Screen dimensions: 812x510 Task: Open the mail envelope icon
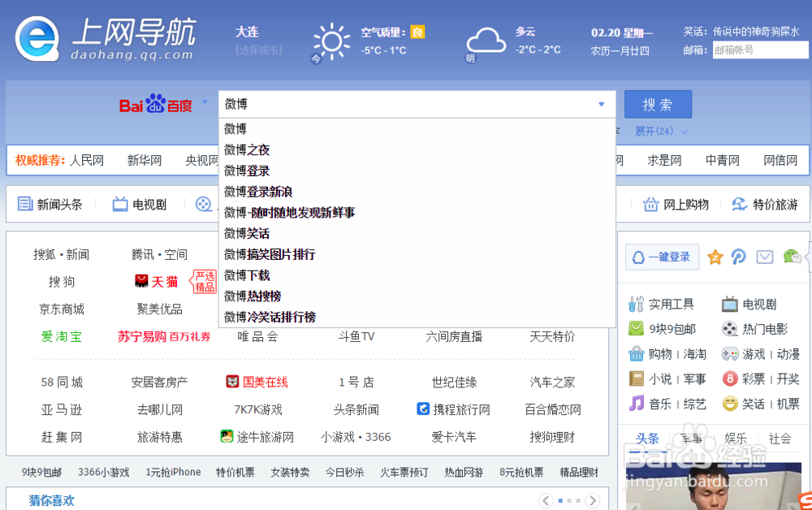click(x=765, y=257)
